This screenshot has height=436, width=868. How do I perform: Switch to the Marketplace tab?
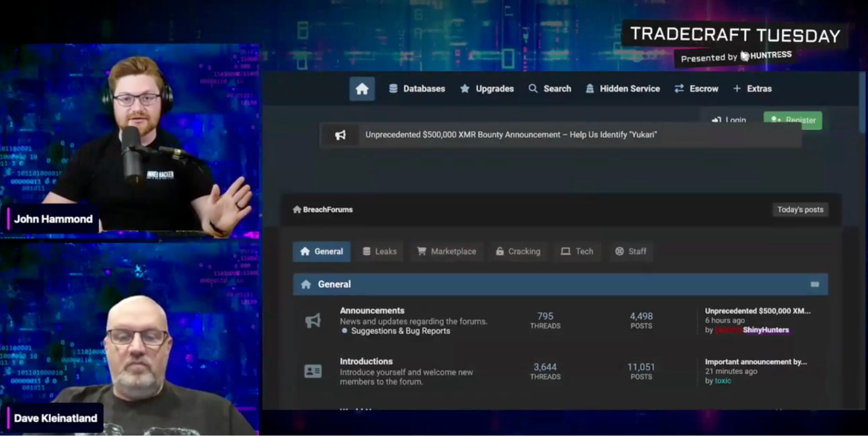[446, 252]
